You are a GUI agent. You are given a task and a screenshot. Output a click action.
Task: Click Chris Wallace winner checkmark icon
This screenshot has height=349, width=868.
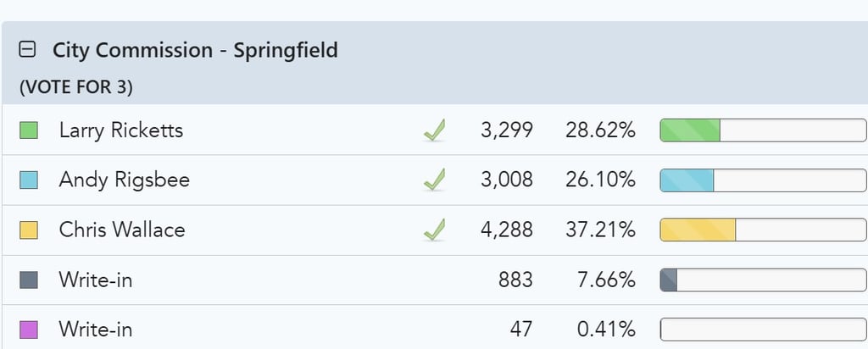pos(434,230)
